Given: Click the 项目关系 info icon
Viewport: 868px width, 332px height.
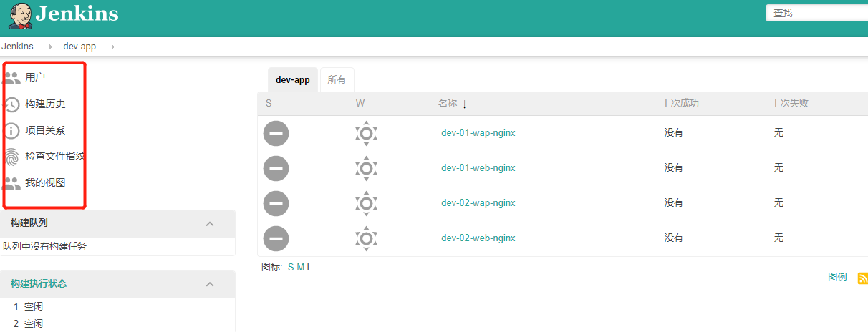Looking at the screenshot, I should [x=12, y=131].
